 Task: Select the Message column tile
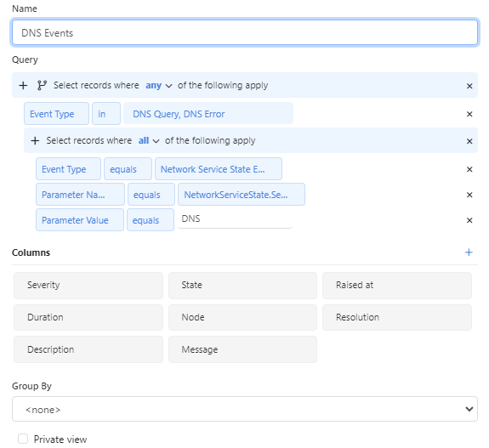[x=242, y=349]
